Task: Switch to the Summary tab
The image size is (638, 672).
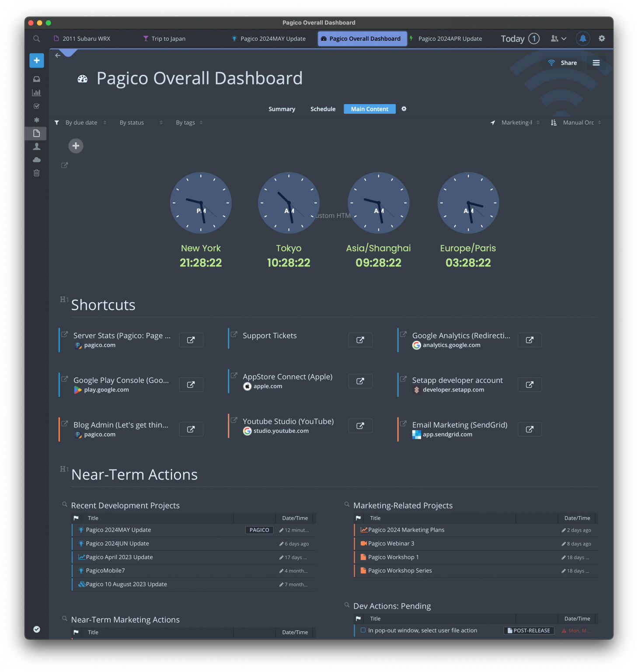Action: pyautogui.click(x=282, y=109)
